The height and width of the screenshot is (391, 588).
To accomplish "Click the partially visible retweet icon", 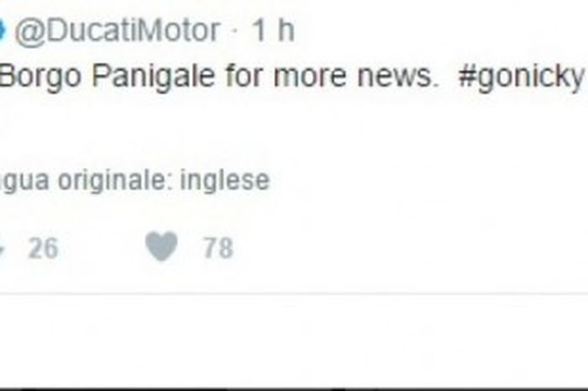I will pyautogui.click(x=2, y=248).
